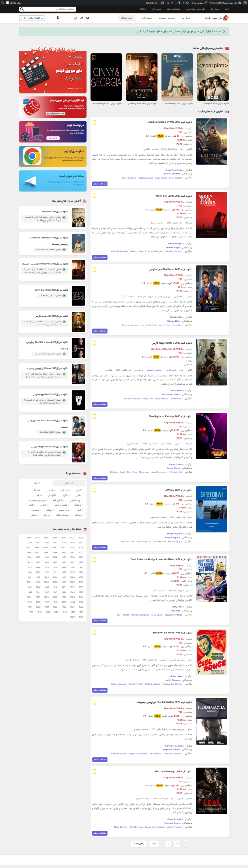Viewport: 248px width, 868px height.
Task: Click the اینجا download link in banner
Action: pos(152,31)
